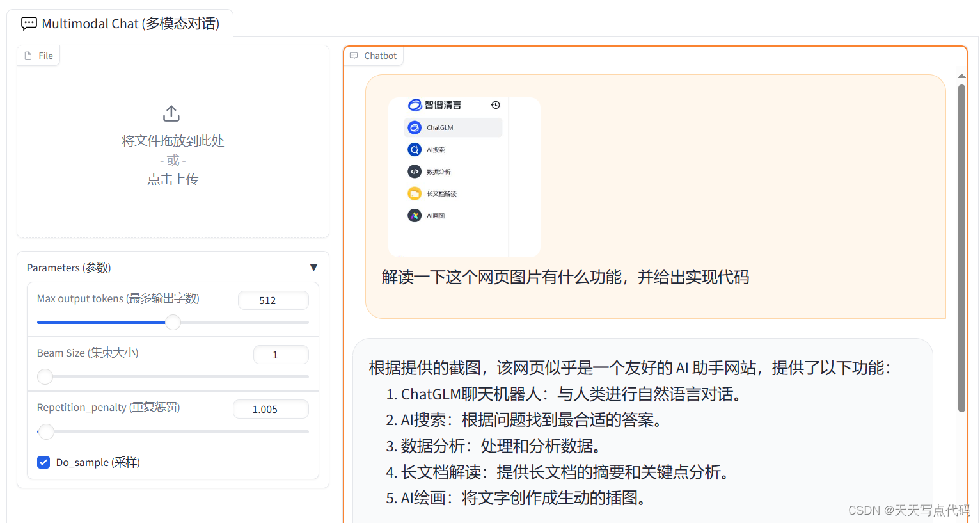Click the reply line 根据提供的截图
This screenshot has height=523, width=980.
point(630,368)
